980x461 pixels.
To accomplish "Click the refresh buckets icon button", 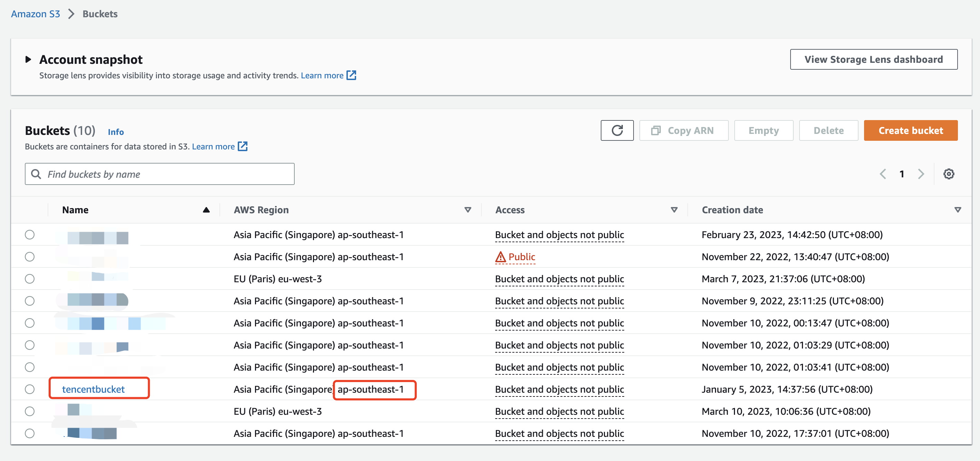I will pyautogui.click(x=617, y=130).
